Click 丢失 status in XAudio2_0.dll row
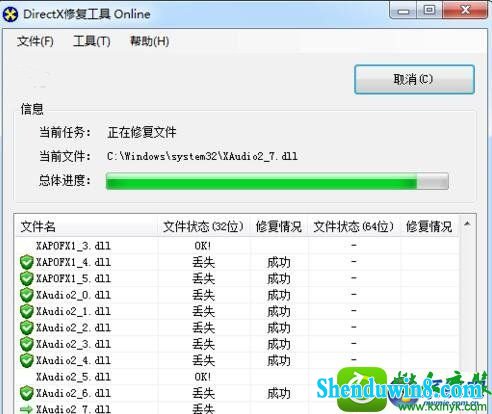 (203, 295)
